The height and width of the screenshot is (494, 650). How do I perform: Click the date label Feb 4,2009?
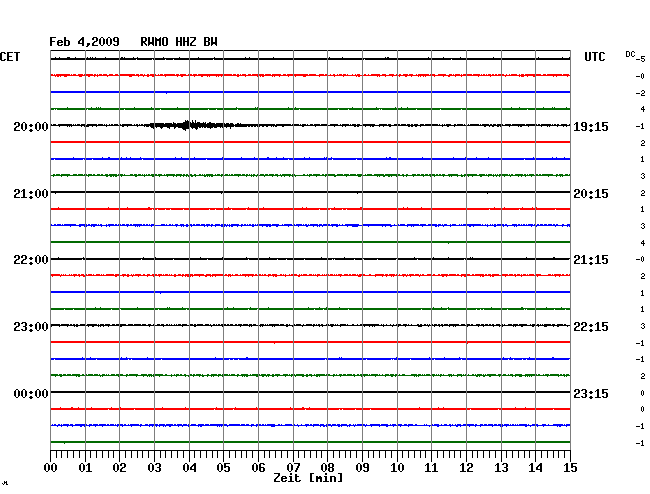click(x=84, y=42)
